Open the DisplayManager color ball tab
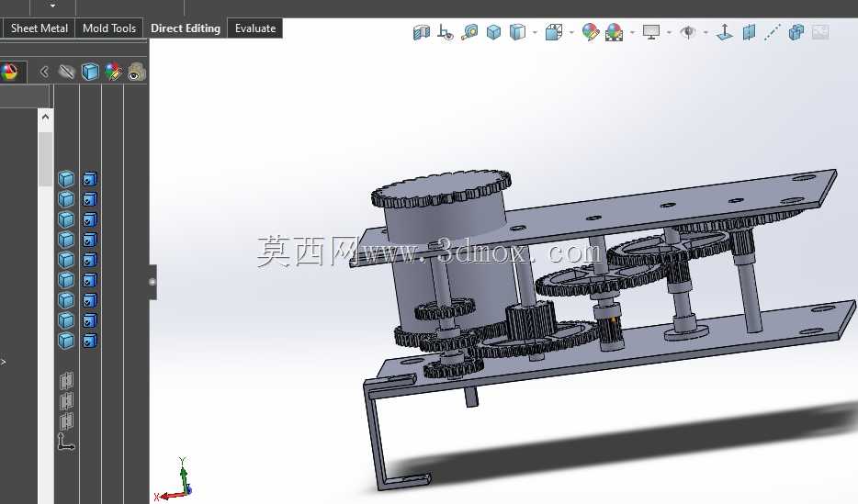Screen dimensions: 858x504 (x=9, y=72)
